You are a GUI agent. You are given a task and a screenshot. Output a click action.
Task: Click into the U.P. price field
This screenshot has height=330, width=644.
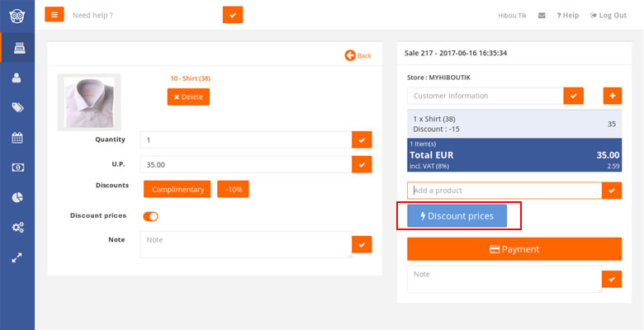pos(245,165)
